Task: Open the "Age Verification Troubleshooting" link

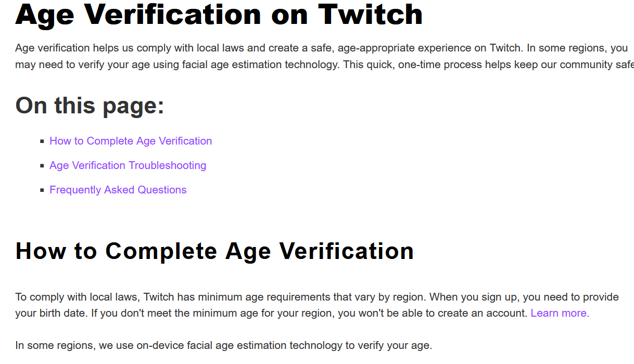Action: [x=128, y=165]
